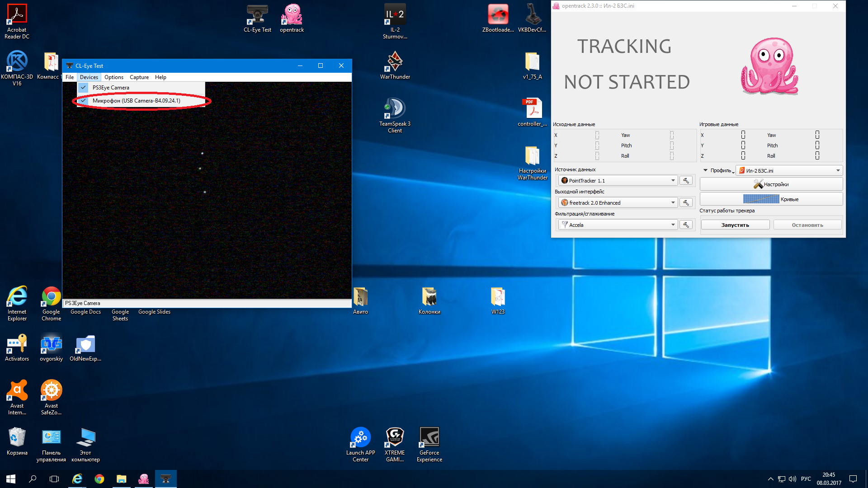Open the volume control in tray
The image size is (868, 488).
[793, 479]
